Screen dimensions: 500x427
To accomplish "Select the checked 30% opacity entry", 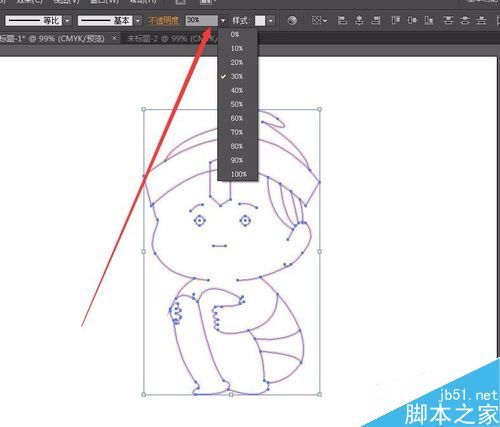I will point(238,76).
